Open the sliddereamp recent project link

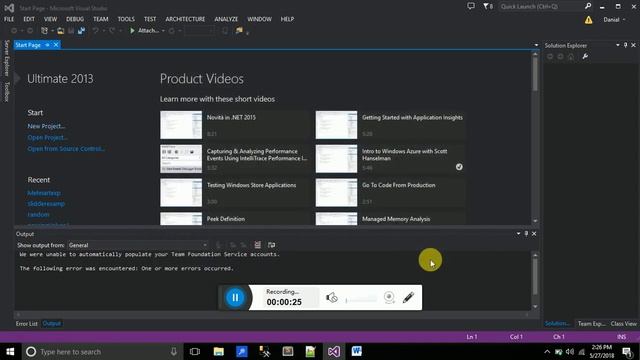click(46, 204)
